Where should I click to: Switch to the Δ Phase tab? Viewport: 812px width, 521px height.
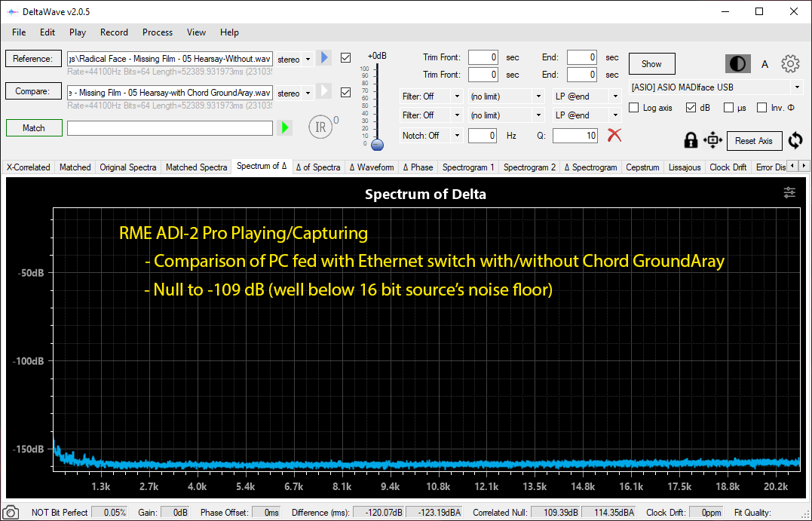tap(418, 167)
